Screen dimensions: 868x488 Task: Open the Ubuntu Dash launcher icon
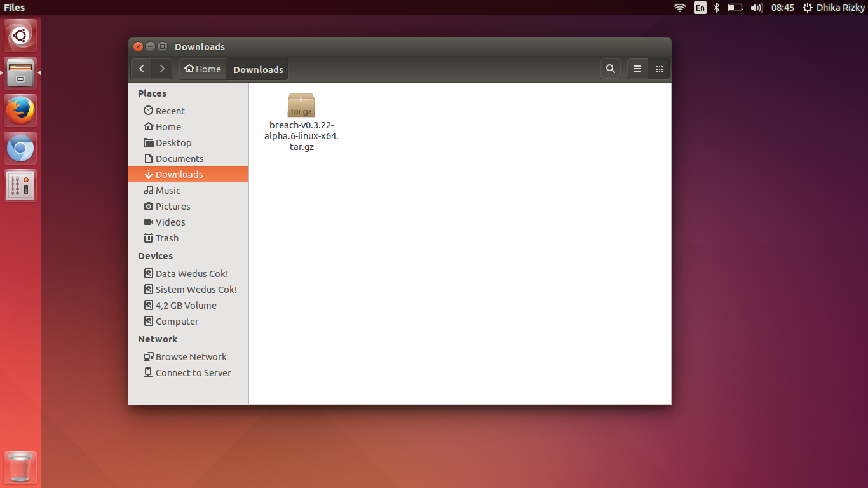pyautogui.click(x=20, y=36)
